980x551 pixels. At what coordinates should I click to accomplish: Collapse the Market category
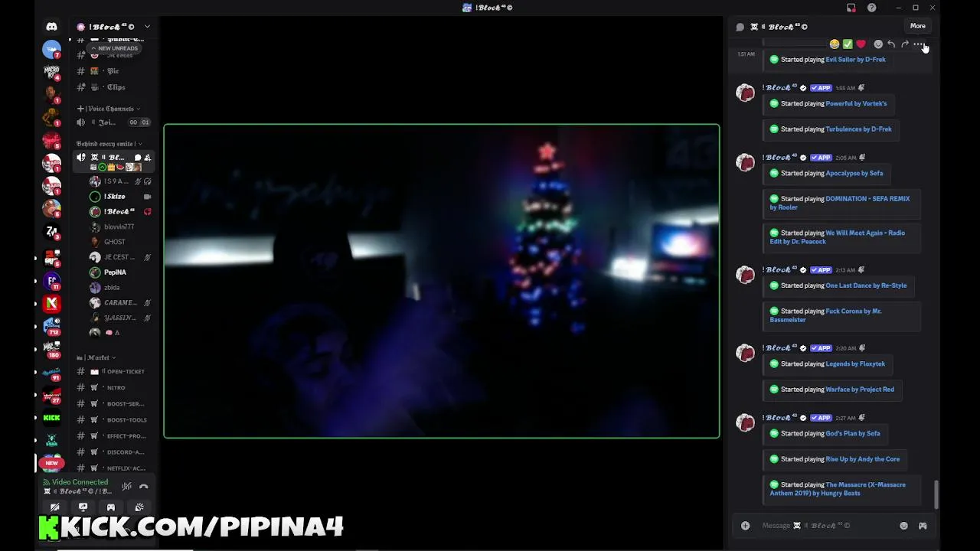[x=96, y=357]
